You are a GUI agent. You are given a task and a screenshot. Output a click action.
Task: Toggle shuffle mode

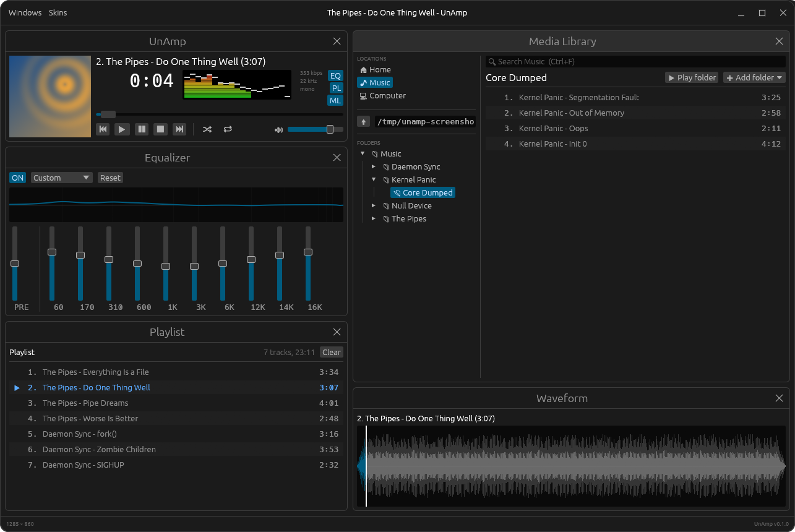pyautogui.click(x=207, y=129)
